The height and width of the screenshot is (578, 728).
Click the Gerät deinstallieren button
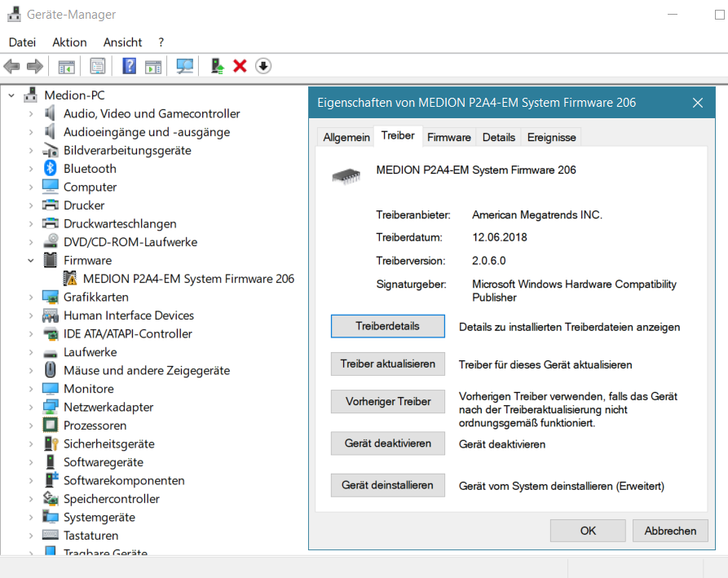coord(388,485)
